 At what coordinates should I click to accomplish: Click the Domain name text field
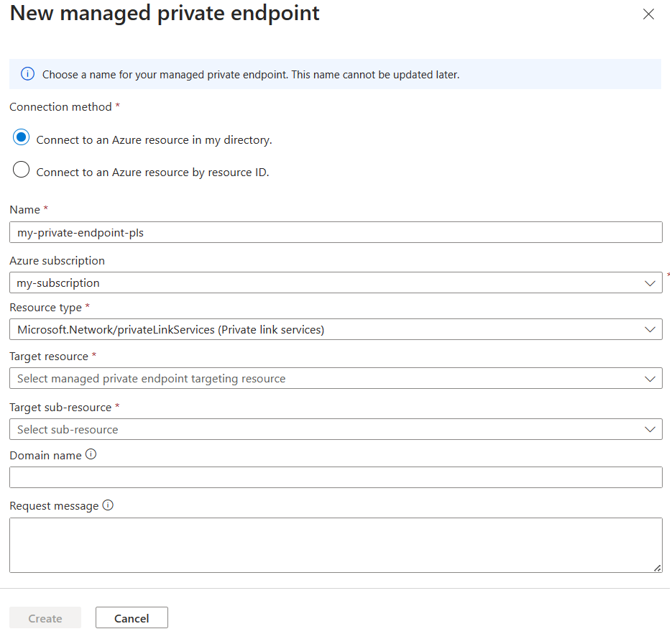point(336,477)
